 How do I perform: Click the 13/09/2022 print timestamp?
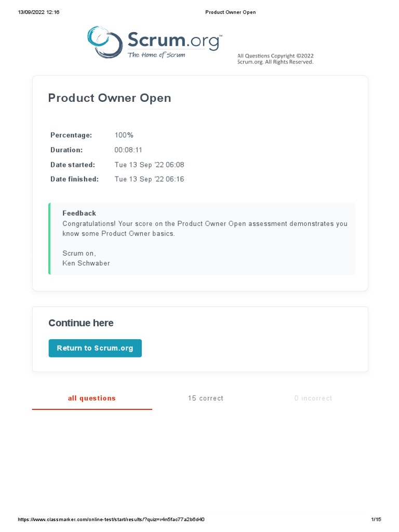[39, 12]
